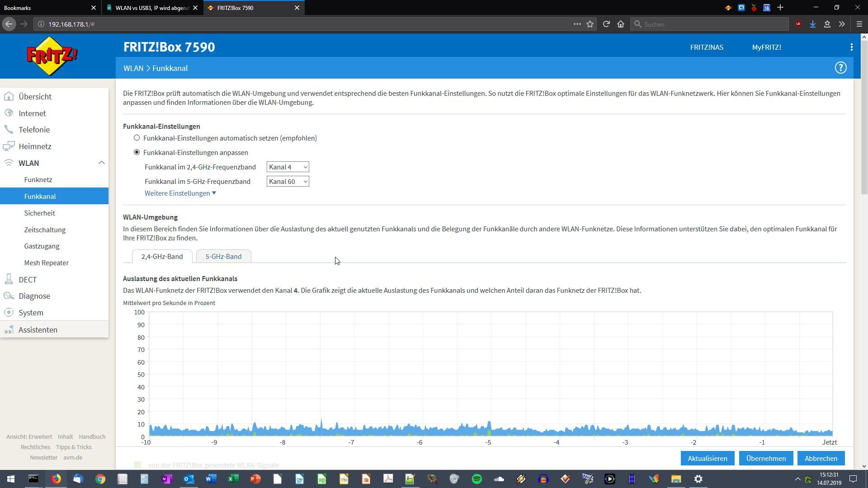868x488 pixels.
Task: Select automatic Funkkanal-Einstellungen radio option
Action: (x=137, y=138)
